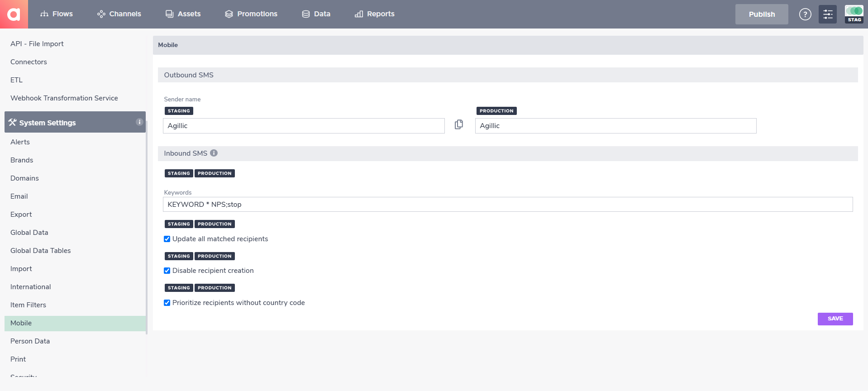Open ETL in sidebar
The image size is (868, 391).
[x=16, y=80]
